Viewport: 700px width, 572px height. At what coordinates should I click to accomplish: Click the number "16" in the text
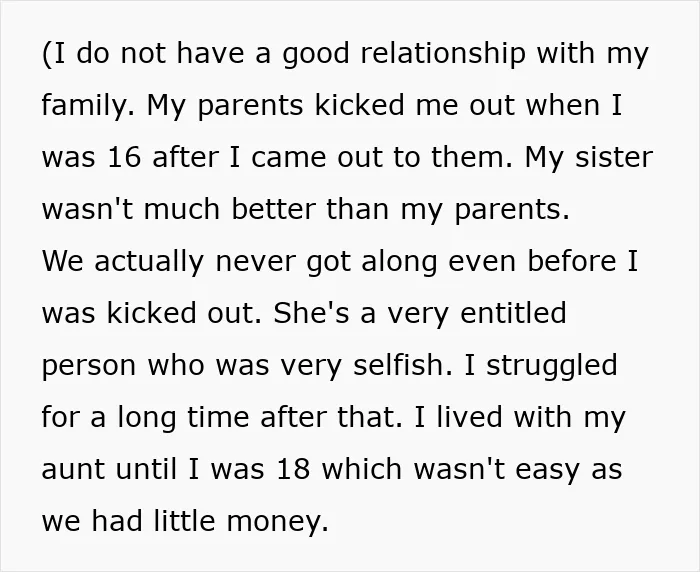[x=125, y=157]
